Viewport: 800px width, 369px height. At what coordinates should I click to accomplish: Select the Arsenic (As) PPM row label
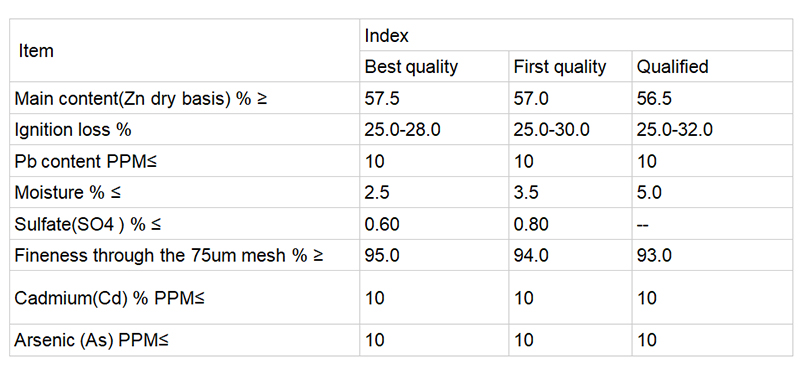tap(185, 340)
